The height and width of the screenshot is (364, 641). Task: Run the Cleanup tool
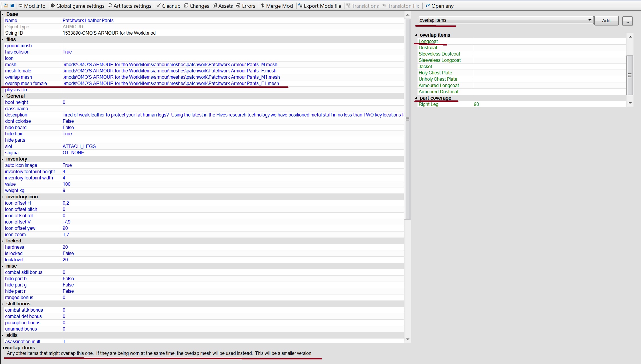point(169,6)
